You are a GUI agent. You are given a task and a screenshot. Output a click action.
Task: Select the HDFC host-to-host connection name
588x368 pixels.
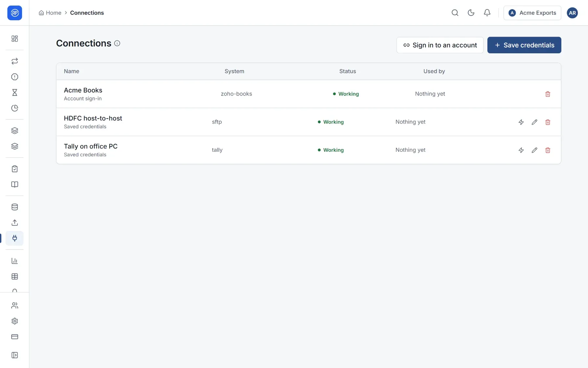click(93, 118)
